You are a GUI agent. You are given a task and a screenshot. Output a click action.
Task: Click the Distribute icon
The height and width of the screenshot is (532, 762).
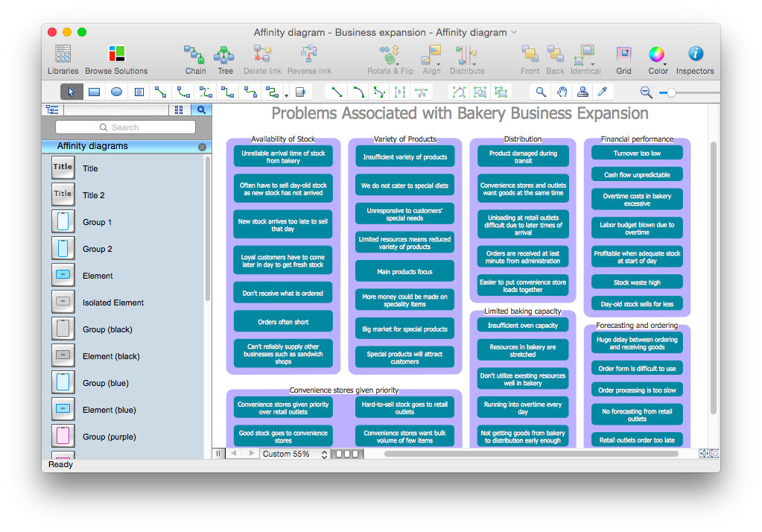click(466, 55)
